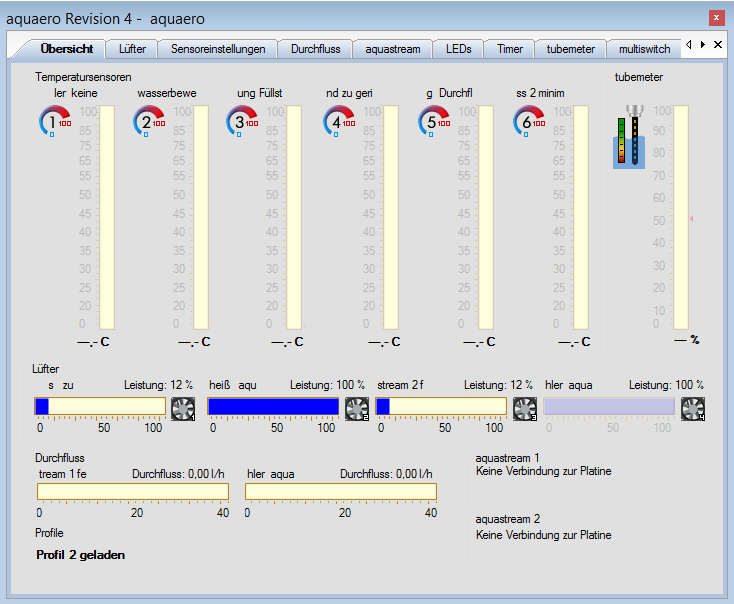Click the 'Profil 2 geladen' status text
Viewport: 734px width, 604px height.
tap(81, 554)
